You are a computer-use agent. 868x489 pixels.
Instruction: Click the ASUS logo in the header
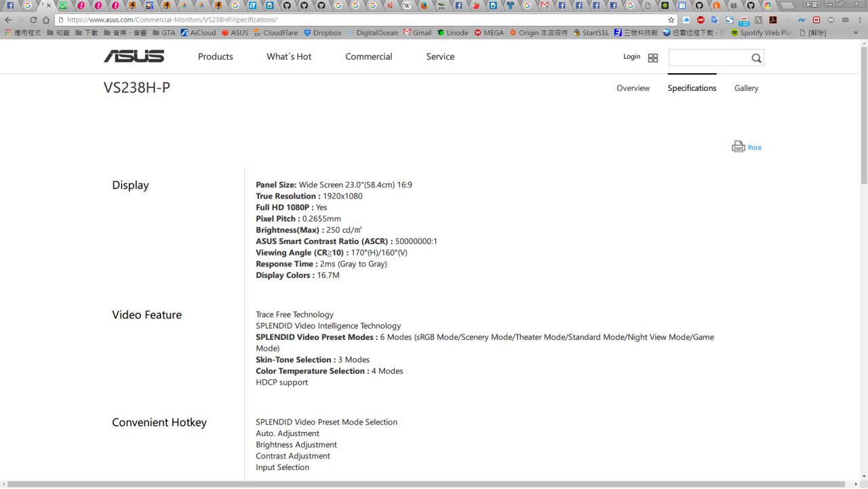[x=134, y=56]
